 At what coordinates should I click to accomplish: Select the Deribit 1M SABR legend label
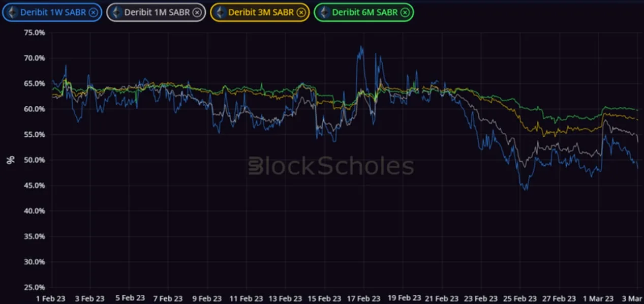(157, 13)
